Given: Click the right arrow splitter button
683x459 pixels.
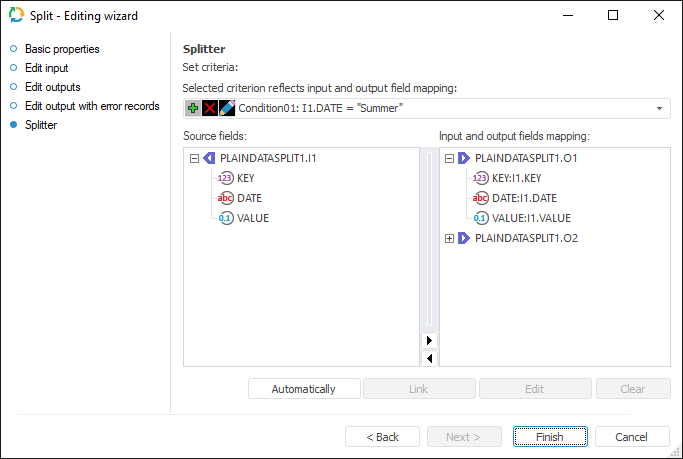Looking at the screenshot, I should tap(430, 341).
